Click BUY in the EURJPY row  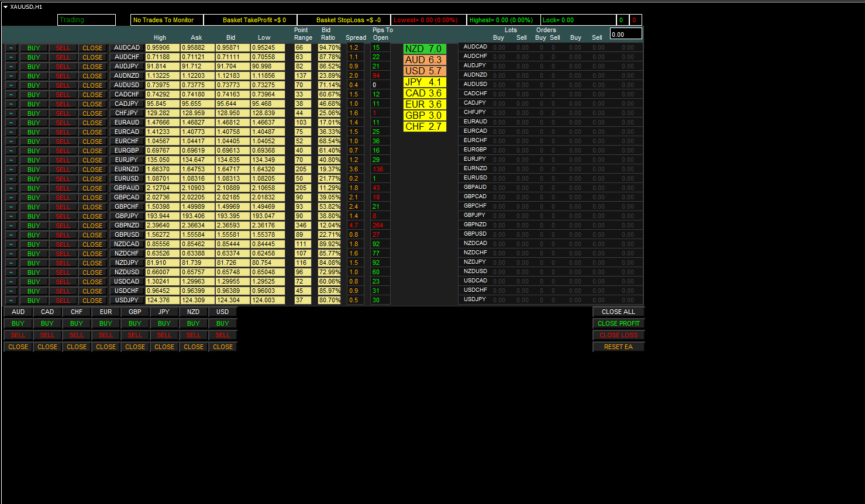(34, 160)
